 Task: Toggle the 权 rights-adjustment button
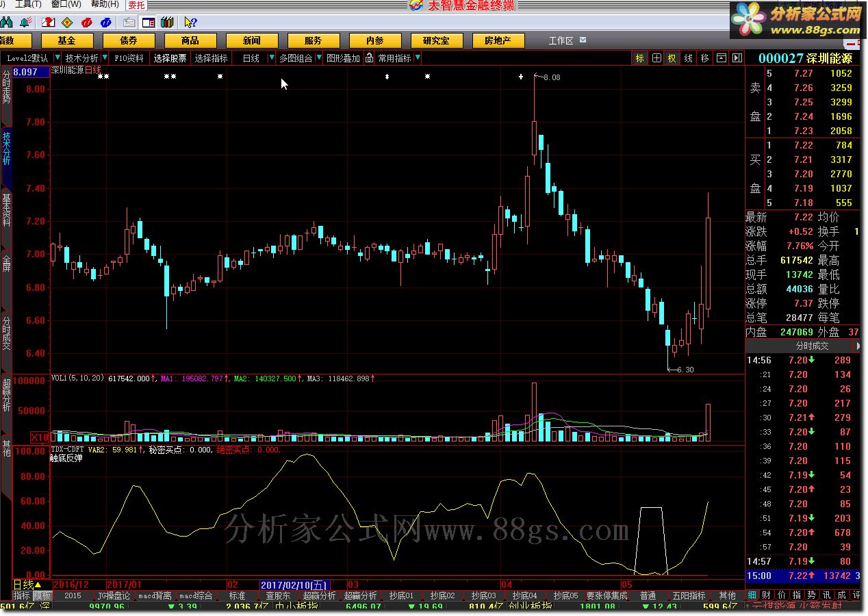[x=672, y=58]
